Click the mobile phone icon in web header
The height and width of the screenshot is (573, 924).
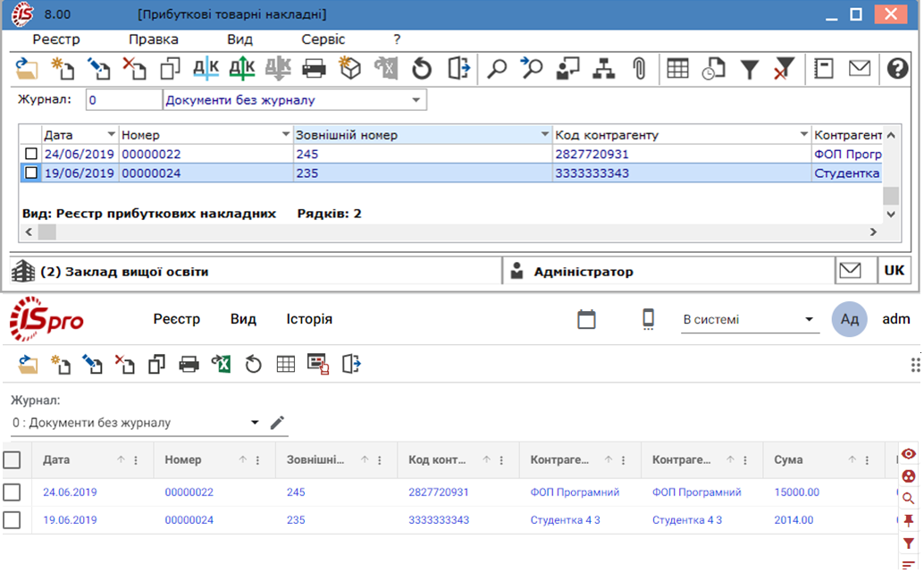648,319
